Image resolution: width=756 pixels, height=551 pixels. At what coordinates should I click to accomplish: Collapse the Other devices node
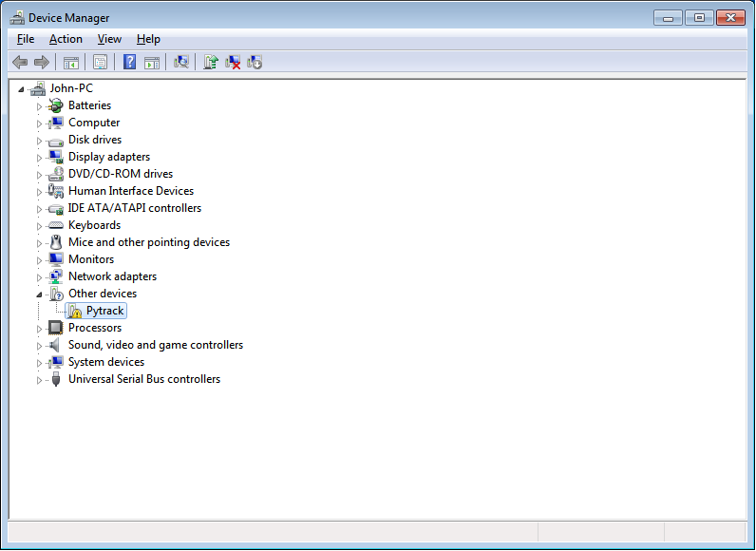tap(40, 294)
